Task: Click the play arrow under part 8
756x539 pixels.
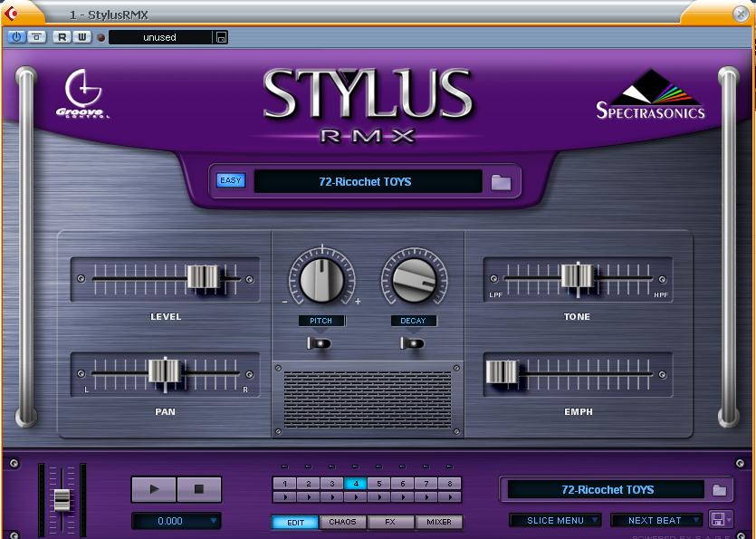Action: point(450,496)
